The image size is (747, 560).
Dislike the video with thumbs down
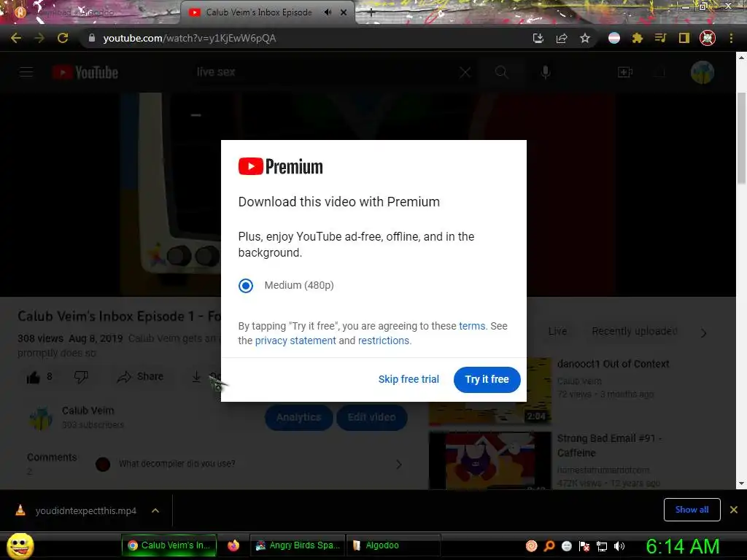82,377
